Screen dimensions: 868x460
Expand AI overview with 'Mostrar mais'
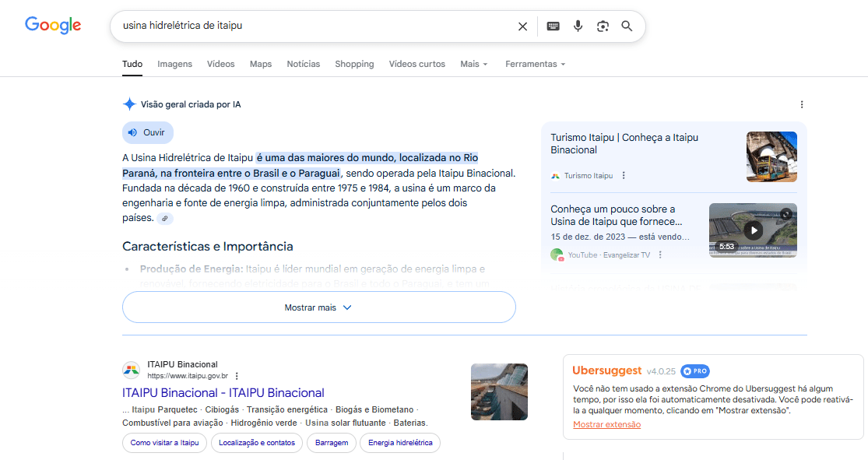coord(318,307)
